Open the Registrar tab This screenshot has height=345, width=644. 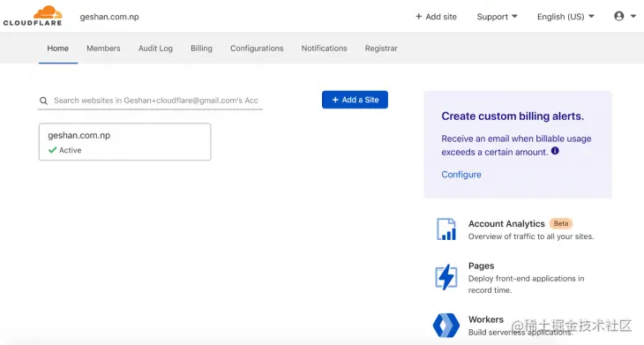[381, 49]
